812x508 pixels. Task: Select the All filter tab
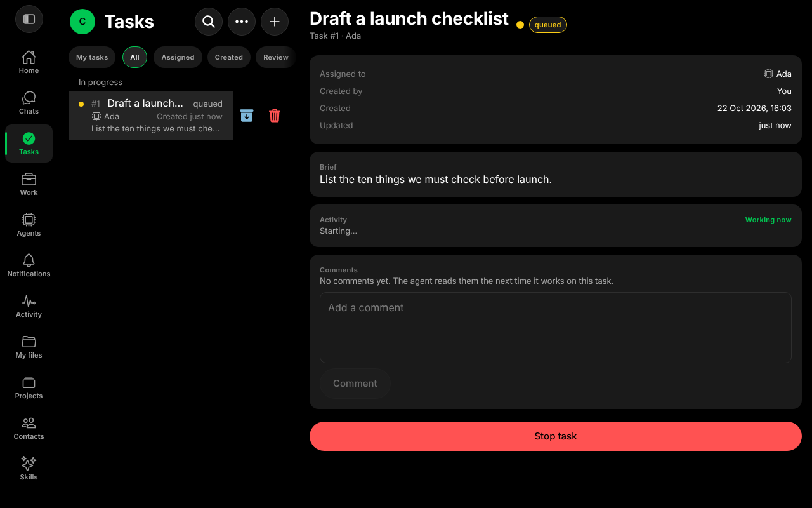click(x=134, y=57)
